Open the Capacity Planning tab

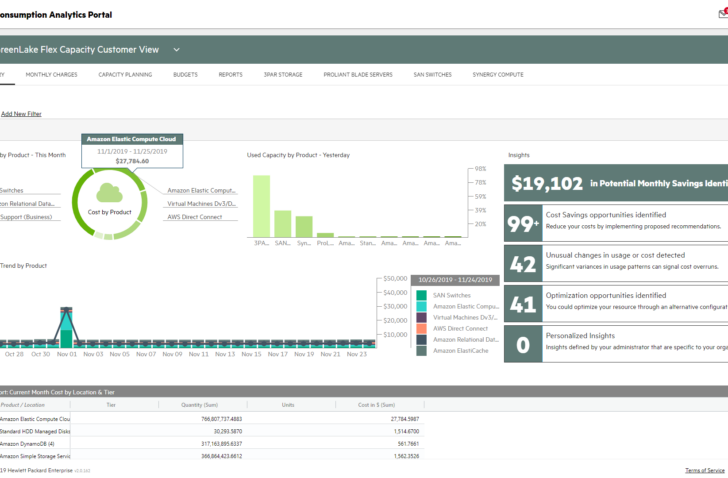pyautogui.click(x=125, y=75)
